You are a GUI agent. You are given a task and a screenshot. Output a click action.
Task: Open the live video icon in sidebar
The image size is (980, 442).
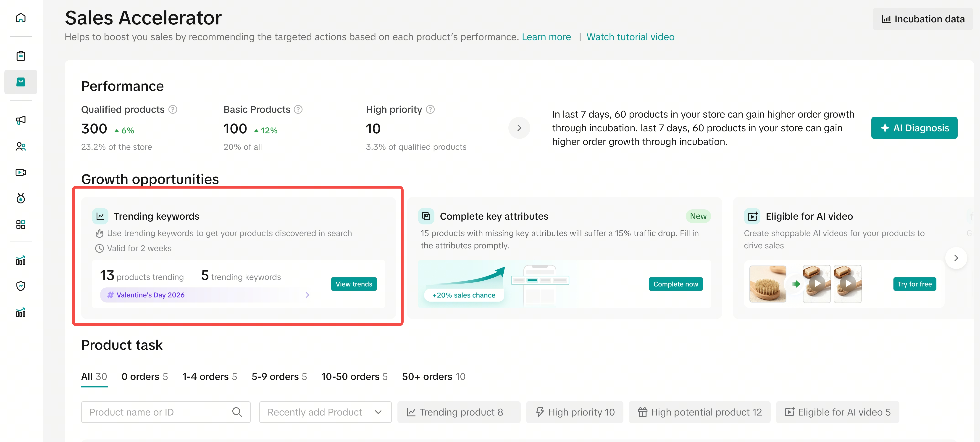[21, 172]
